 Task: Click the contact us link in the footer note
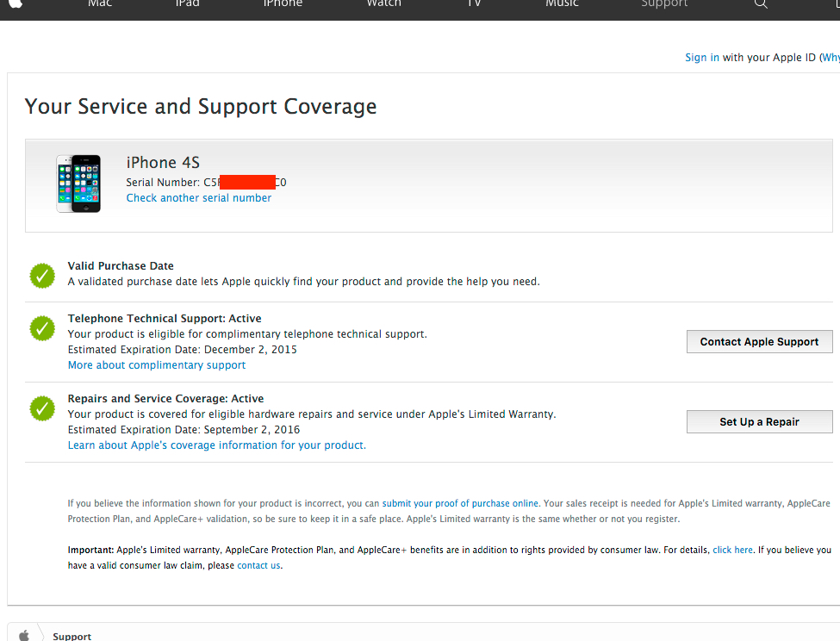coord(258,565)
